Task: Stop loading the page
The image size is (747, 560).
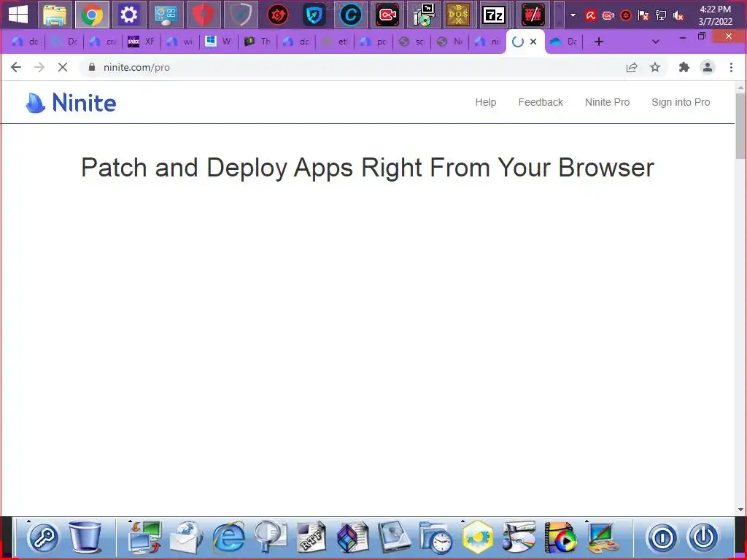Action: (x=63, y=67)
